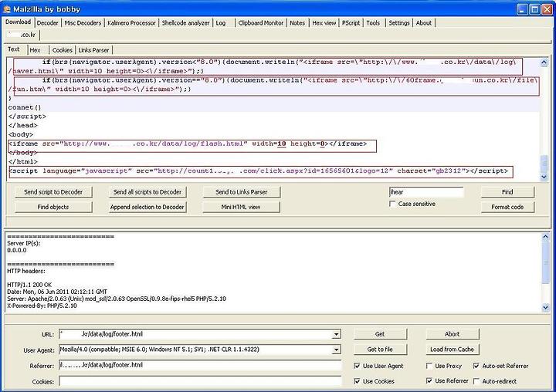The height and width of the screenshot is (392, 556).
Task: Switch to the Hex view tab
Action: coord(324,23)
